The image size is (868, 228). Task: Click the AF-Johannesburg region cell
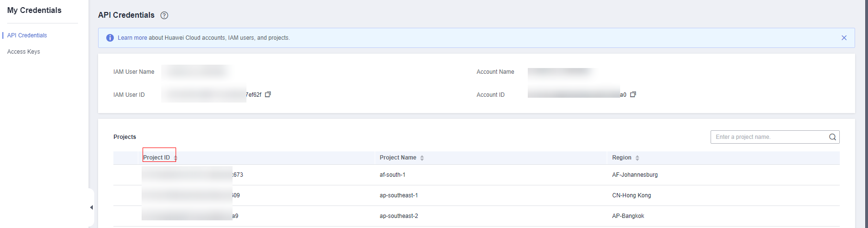pos(634,175)
